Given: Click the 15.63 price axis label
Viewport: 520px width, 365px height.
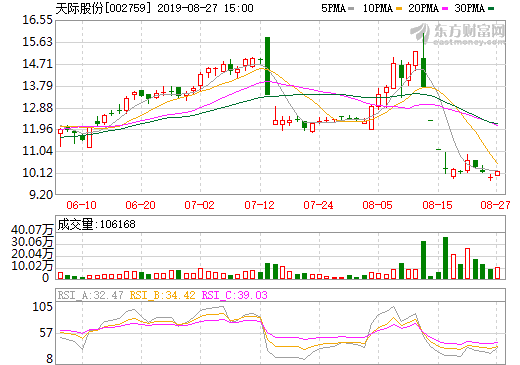Looking at the screenshot, I should click(x=37, y=42).
